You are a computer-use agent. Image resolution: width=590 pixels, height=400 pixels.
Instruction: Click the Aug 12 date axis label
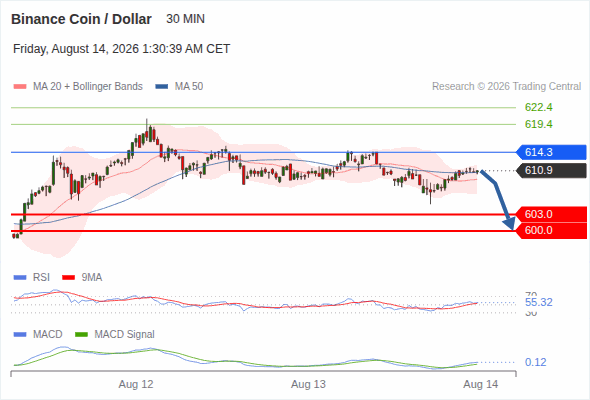pyautogui.click(x=136, y=385)
